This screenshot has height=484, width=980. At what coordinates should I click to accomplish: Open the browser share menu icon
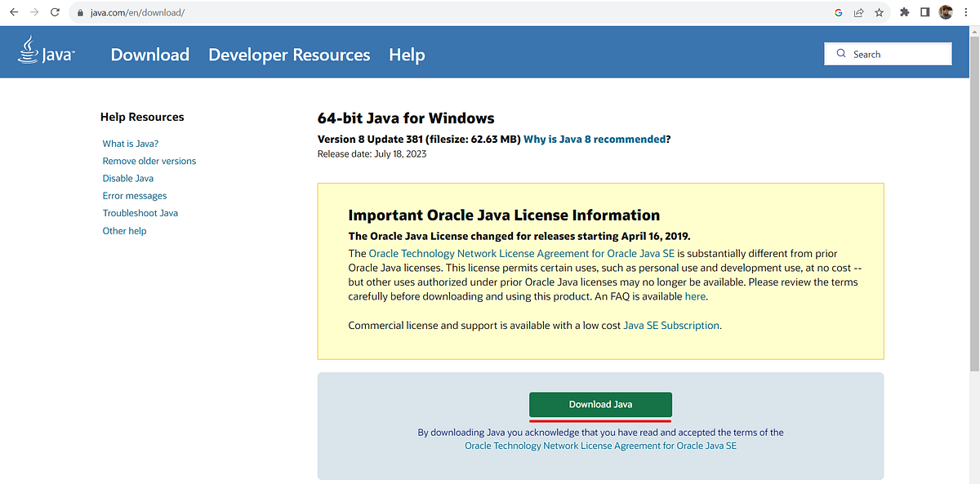coord(858,12)
